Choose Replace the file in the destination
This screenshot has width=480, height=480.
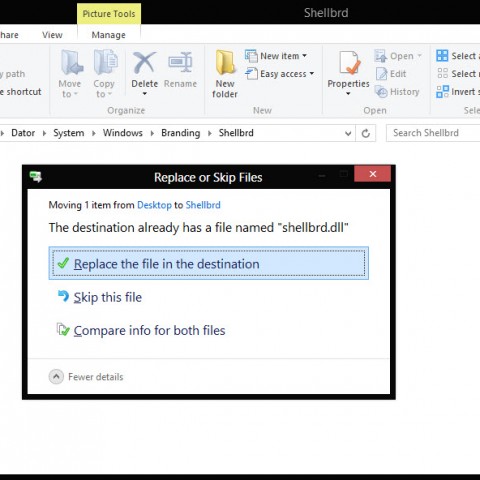coord(209,263)
